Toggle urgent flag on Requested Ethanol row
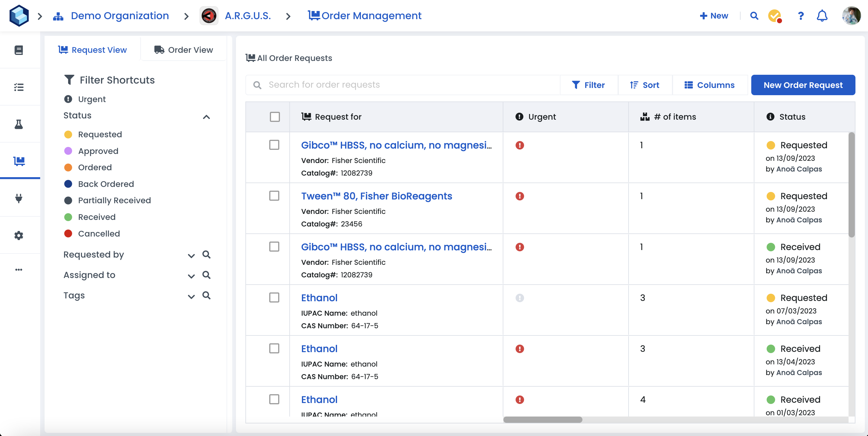 pos(520,298)
